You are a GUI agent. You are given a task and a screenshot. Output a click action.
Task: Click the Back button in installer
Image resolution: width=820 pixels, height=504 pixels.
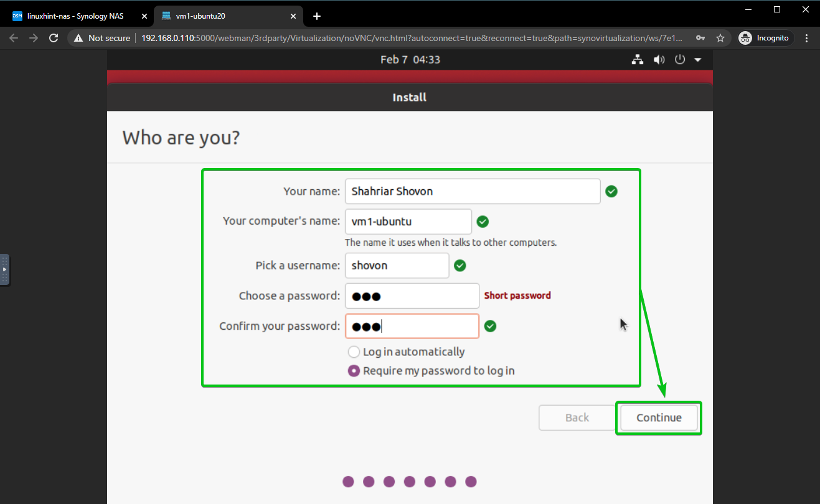coord(577,418)
